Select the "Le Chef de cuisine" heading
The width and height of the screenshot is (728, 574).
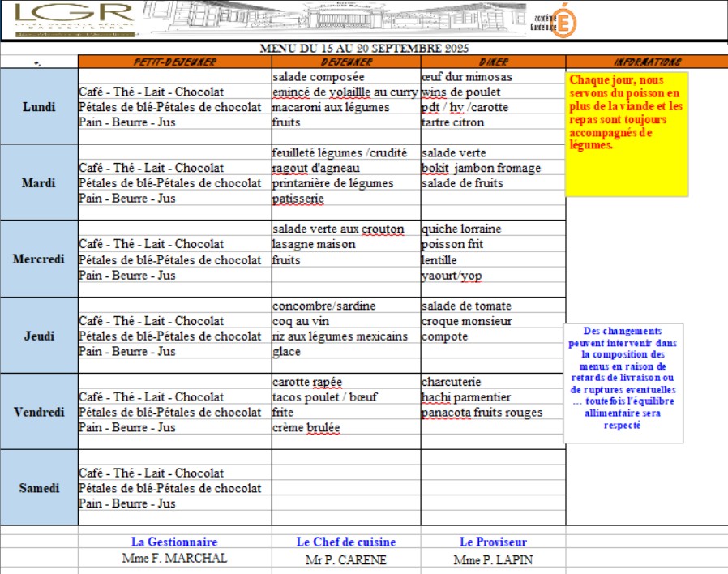[x=346, y=542]
